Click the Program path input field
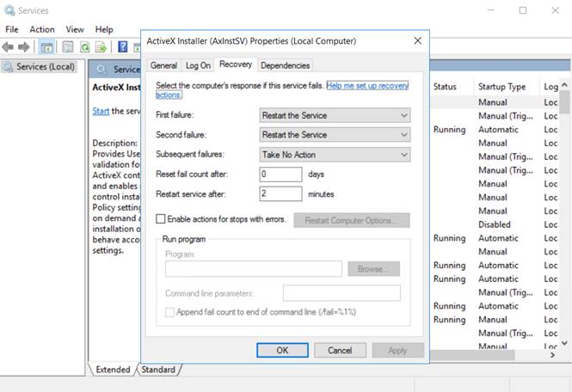572x392 pixels. tap(254, 269)
